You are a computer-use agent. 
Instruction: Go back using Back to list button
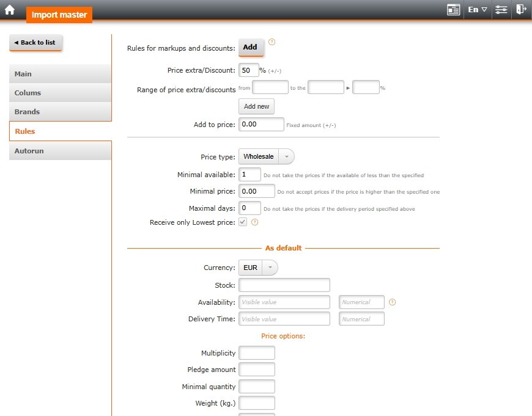coord(36,43)
